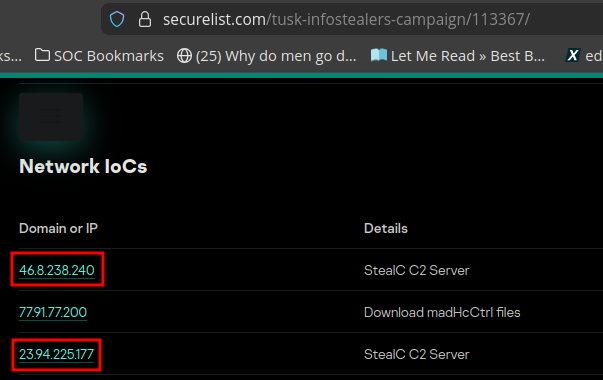Open the IP link 23.94.225.177
The height and width of the screenshot is (380, 603).
tap(57, 354)
